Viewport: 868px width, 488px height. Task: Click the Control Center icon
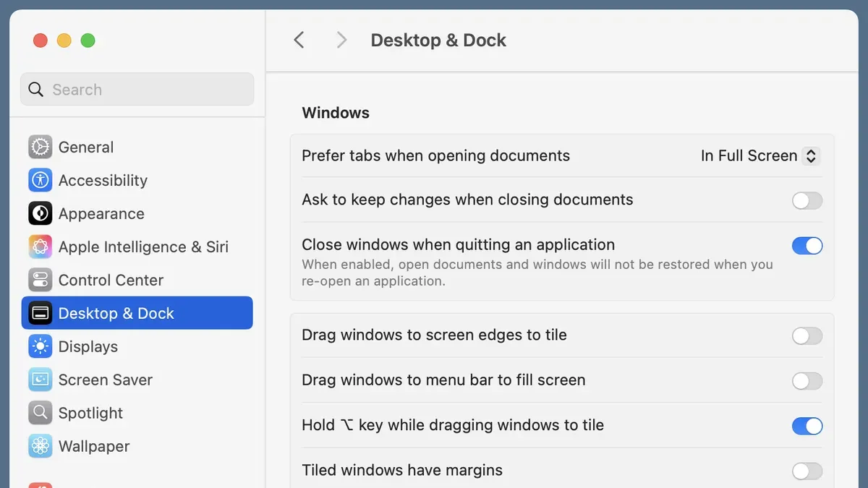click(41, 280)
